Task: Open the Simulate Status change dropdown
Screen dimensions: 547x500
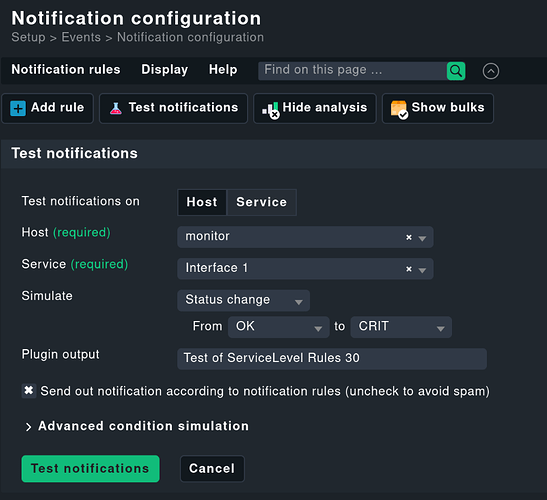Action: pyautogui.click(x=243, y=300)
